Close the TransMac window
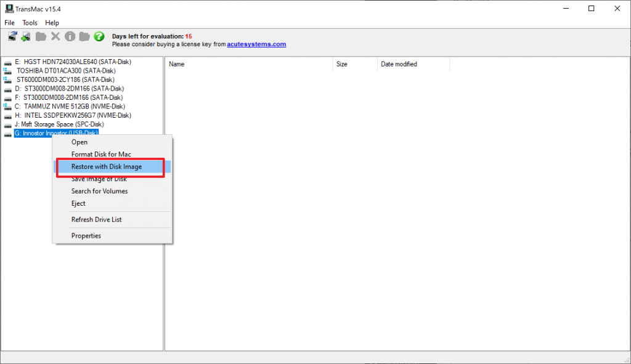The image size is (631, 364). point(617,9)
